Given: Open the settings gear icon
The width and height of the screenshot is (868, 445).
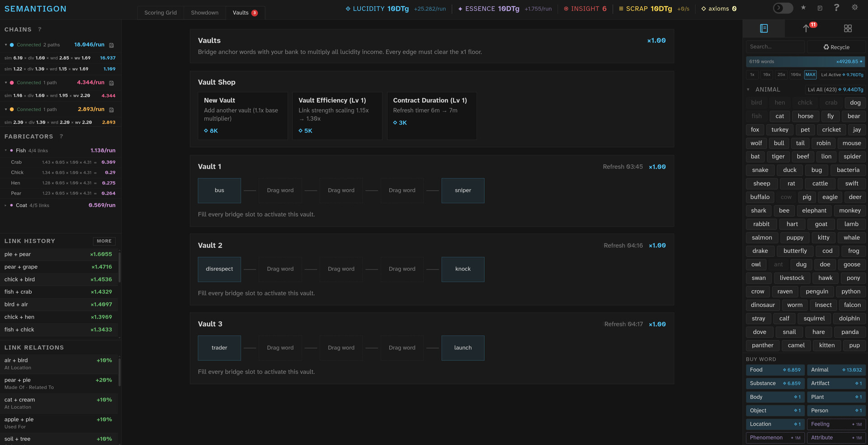Looking at the screenshot, I should click(854, 8).
